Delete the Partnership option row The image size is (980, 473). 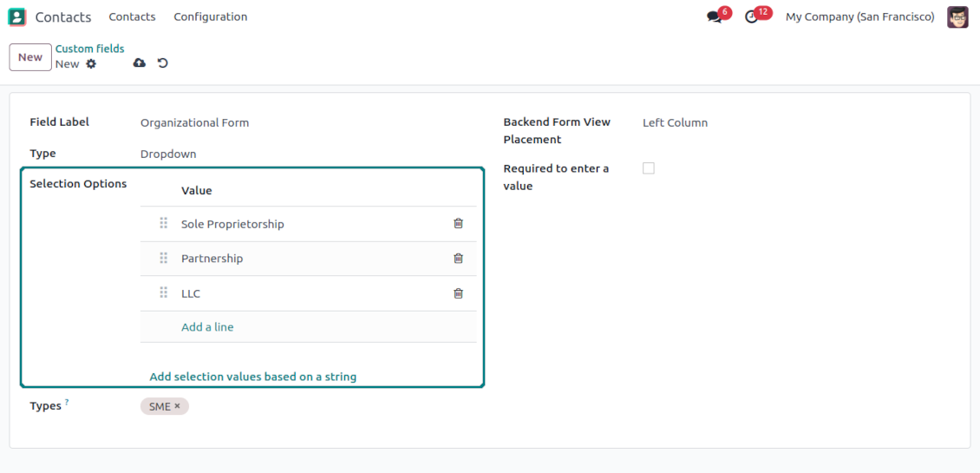(458, 258)
